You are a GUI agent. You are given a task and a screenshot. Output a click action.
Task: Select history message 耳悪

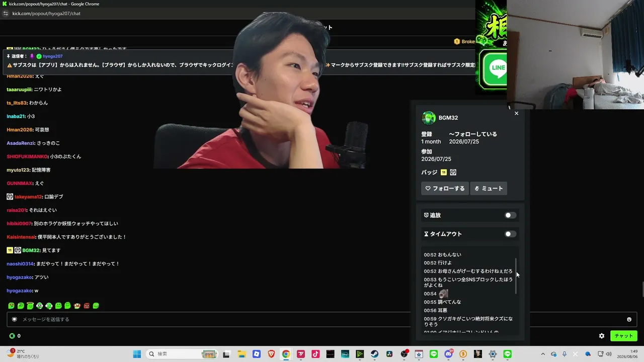pyautogui.click(x=442, y=311)
